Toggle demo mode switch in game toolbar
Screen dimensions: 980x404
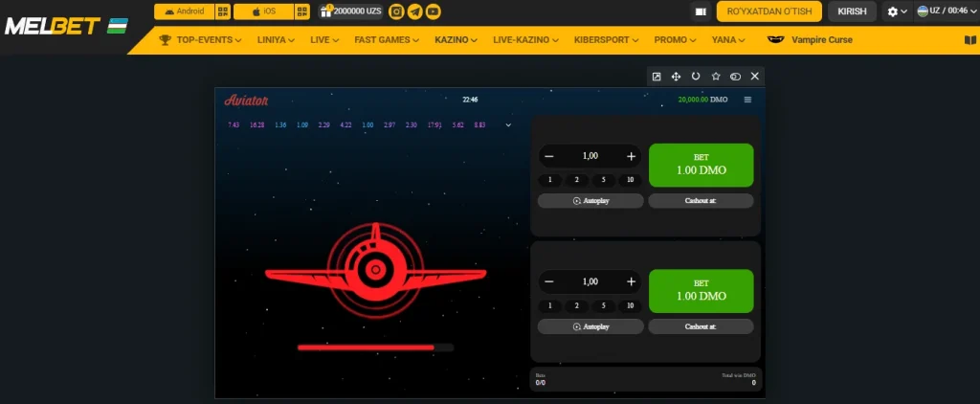(x=736, y=77)
